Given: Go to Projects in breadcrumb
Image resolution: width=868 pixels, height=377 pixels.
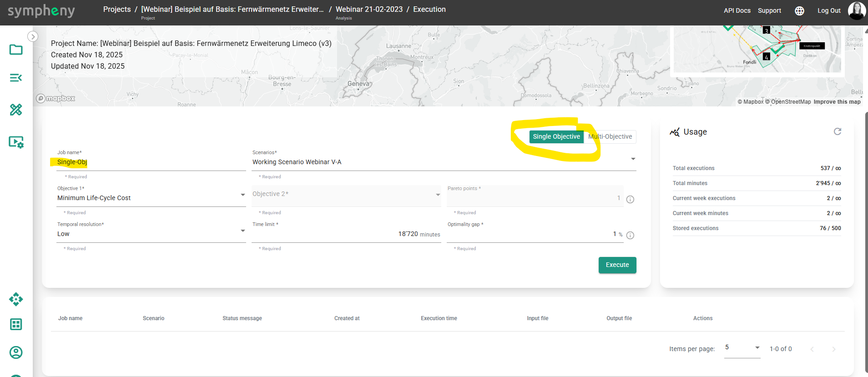Looking at the screenshot, I should [x=116, y=9].
